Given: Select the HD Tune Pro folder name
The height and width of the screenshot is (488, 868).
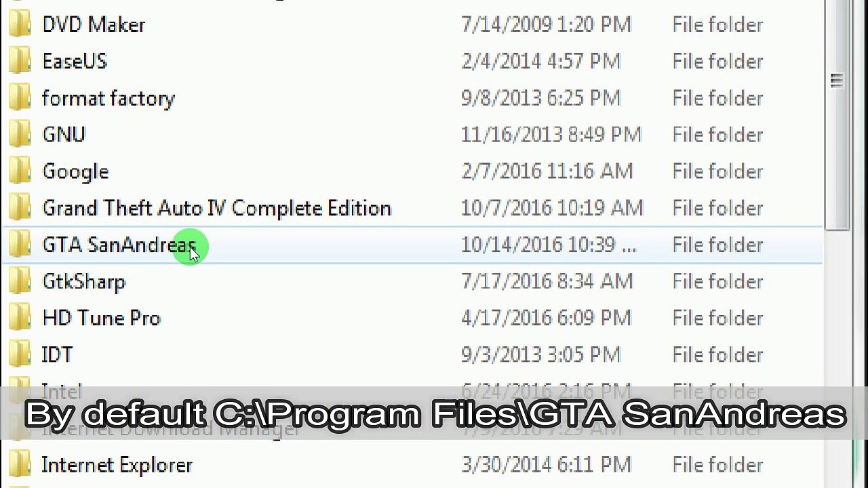Looking at the screenshot, I should (x=101, y=318).
